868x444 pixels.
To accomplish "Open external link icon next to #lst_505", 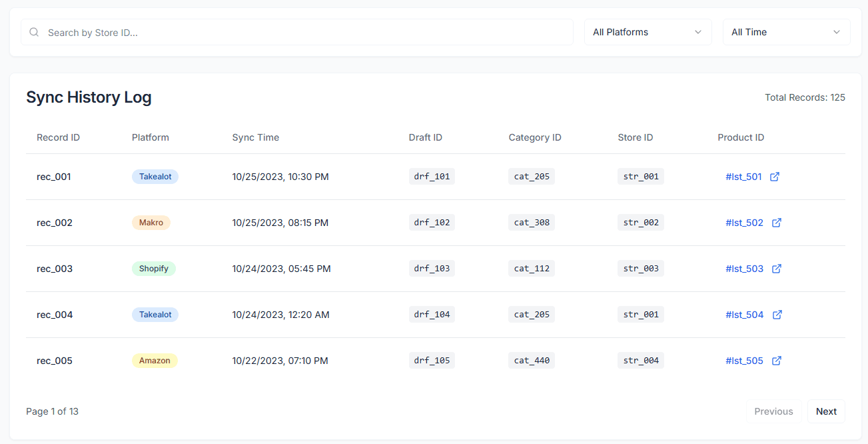I will (x=777, y=360).
